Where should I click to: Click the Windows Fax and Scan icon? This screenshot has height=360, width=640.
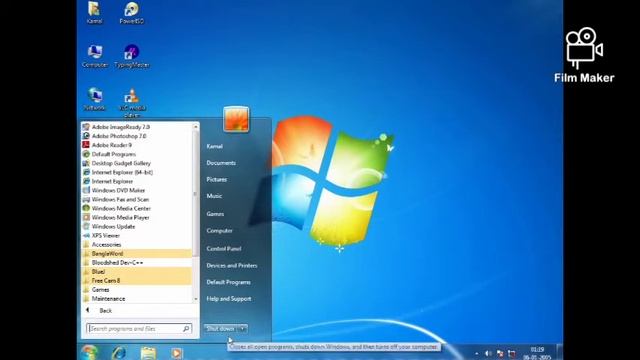tap(86, 199)
